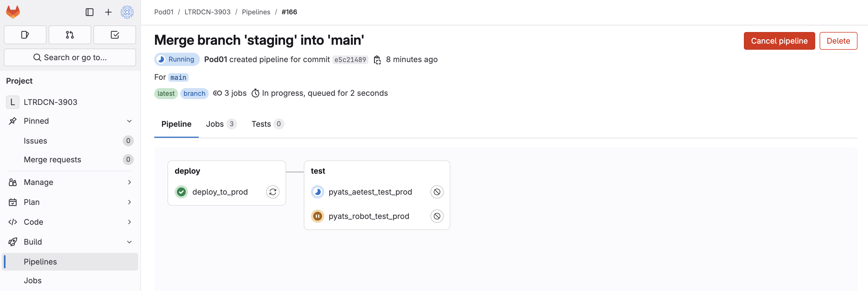The width and height of the screenshot is (868, 291).
Task: Click the Search or go to field
Action: [x=70, y=57]
